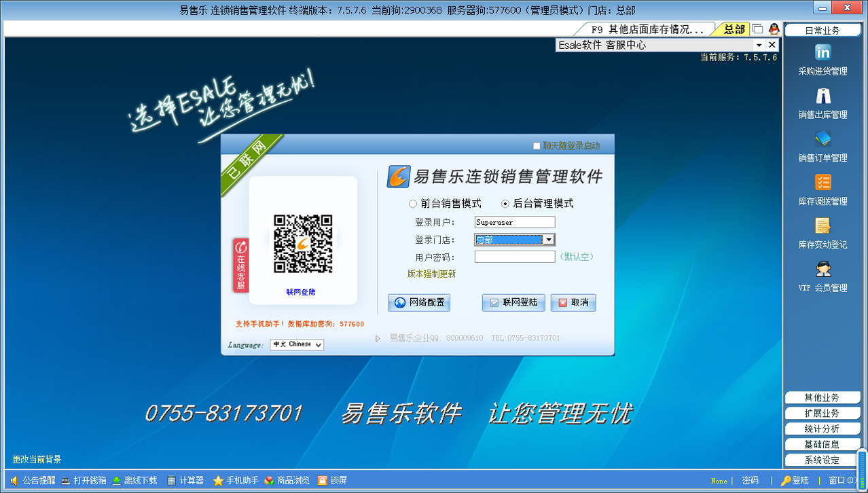This screenshot has width=868, height=493.
Task: Click the 网络配置 button
Action: tap(419, 303)
